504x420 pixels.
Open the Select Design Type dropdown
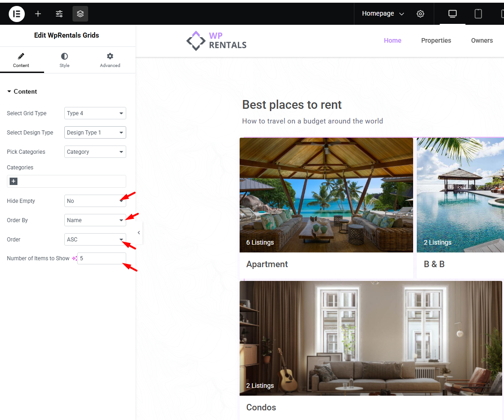click(x=95, y=133)
